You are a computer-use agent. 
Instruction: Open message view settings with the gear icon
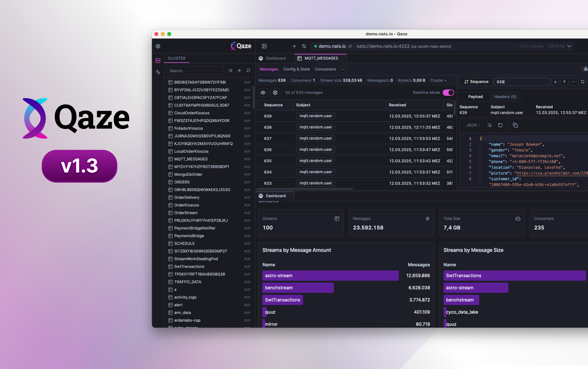pyautogui.click(x=275, y=92)
